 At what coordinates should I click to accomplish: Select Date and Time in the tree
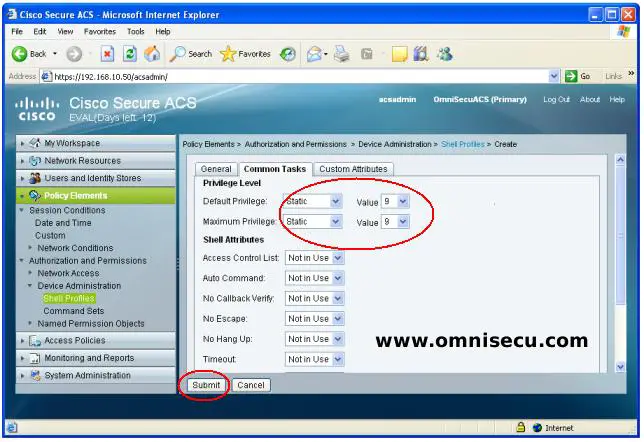[x=63, y=223]
